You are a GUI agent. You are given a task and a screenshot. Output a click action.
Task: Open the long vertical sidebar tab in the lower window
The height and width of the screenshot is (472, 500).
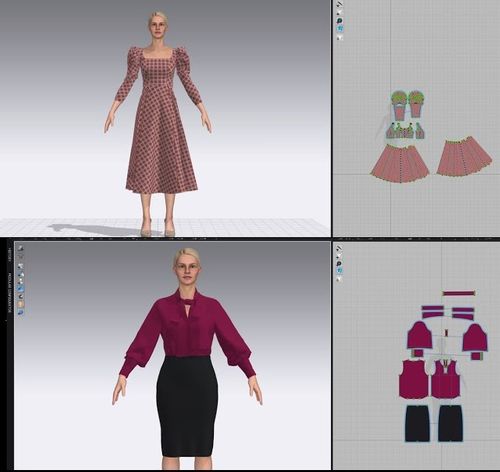(x=10, y=293)
